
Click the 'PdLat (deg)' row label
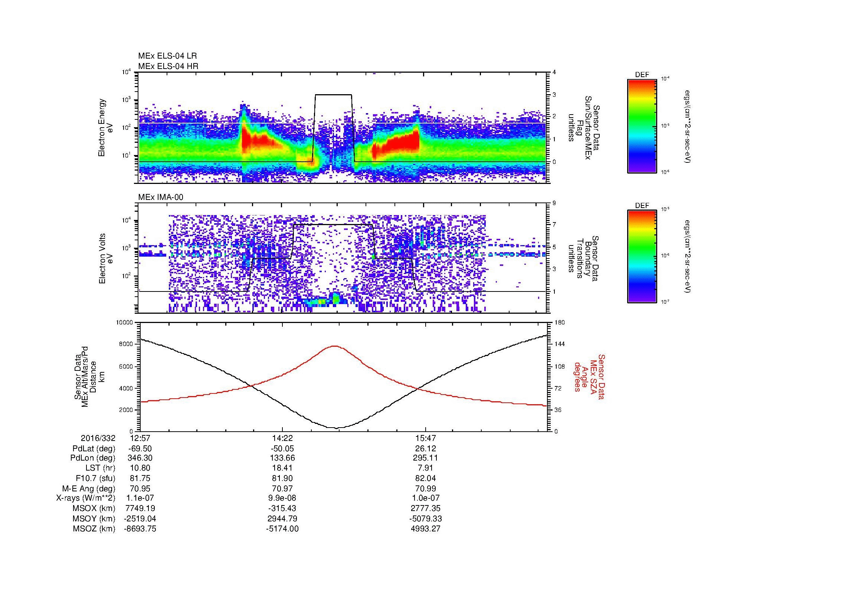click(x=94, y=449)
